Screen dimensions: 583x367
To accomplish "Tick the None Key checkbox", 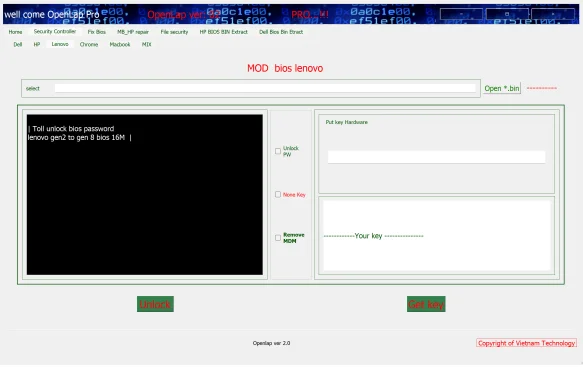I will click(x=278, y=194).
